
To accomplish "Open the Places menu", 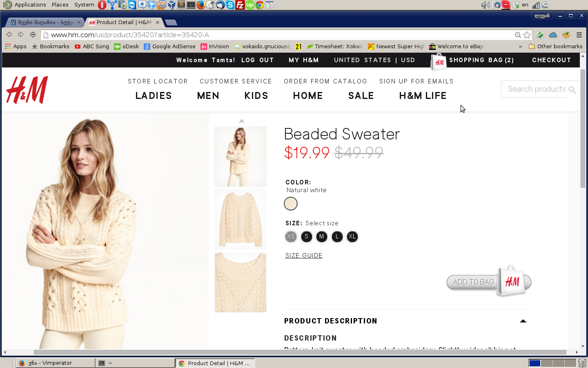I will click(x=60, y=5).
